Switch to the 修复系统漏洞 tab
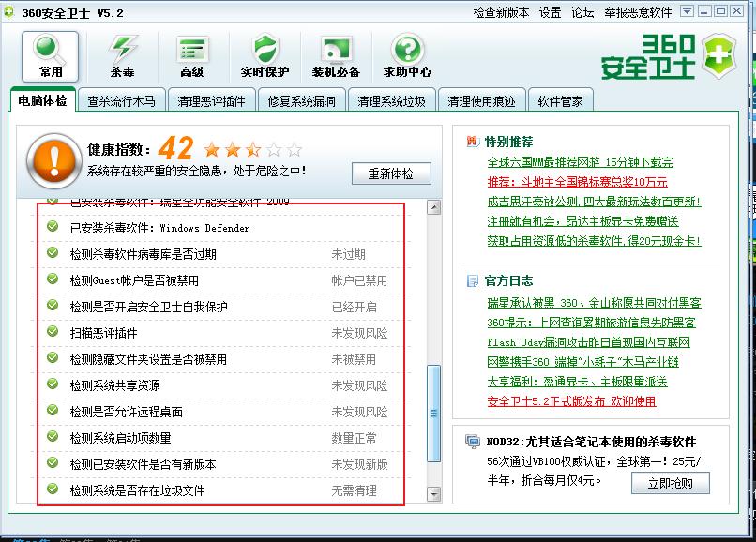Viewport: 756px width, 542px height. [301, 101]
